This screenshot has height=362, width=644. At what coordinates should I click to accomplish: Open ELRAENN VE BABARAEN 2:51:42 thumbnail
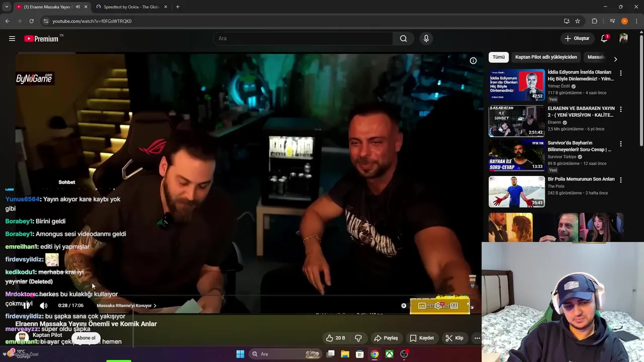coord(517,121)
